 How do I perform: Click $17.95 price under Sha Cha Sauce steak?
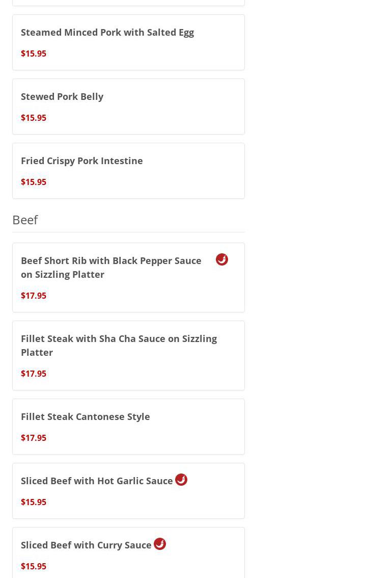(34, 374)
